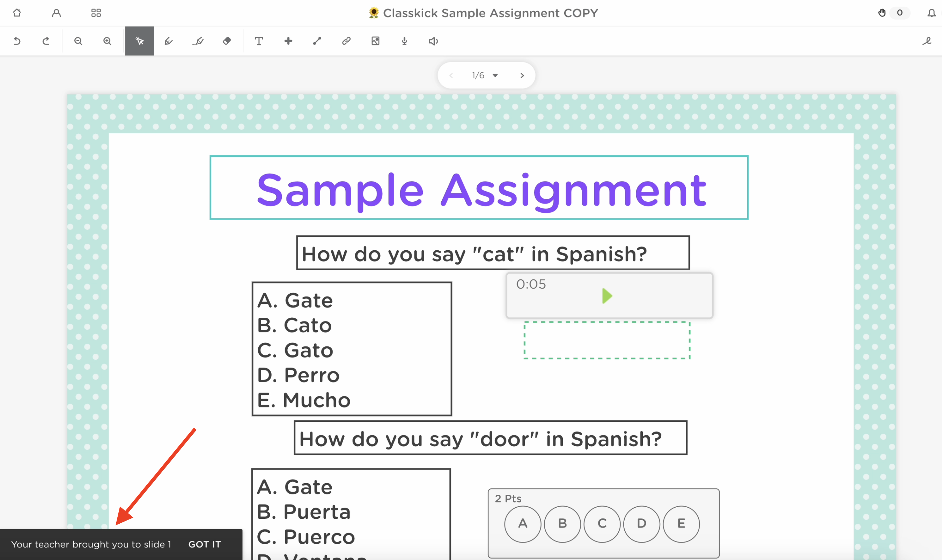The image size is (942, 560).
Task: Click option text 'C. Puerco'
Action: point(306,537)
